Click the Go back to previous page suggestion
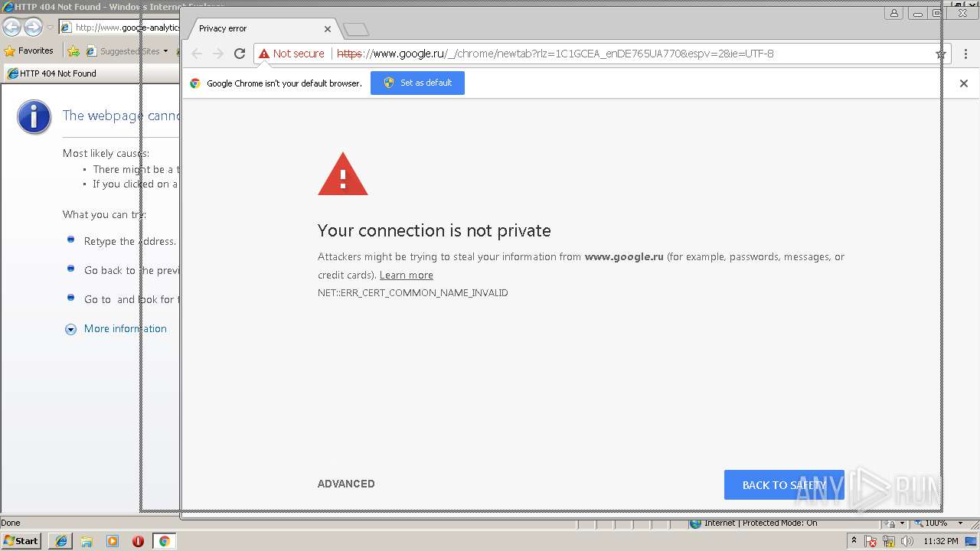Image resolution: width=980 pixels, height=551 pixels. pyautogui.click(x=131, y=270)
